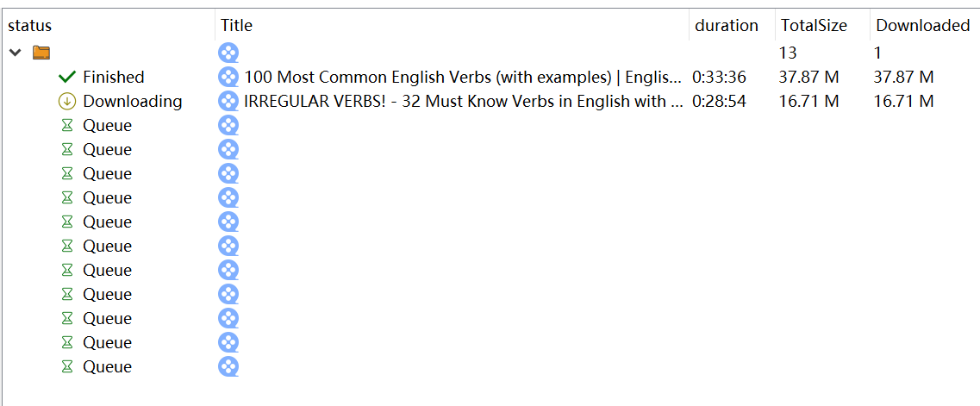This screenshot has height=406, width=980.
Task: Click the hourglass icon of first Queue row
Action: (x=67, y=126)
